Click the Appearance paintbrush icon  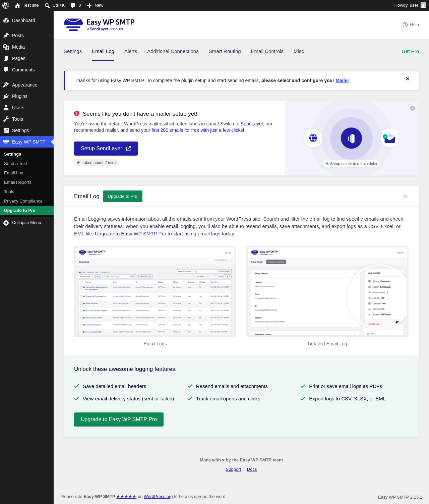6,85
